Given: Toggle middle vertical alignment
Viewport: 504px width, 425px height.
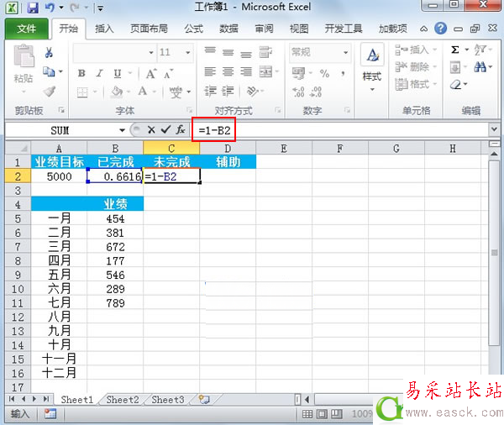Looking at the screenshot, I should (228, 51).
